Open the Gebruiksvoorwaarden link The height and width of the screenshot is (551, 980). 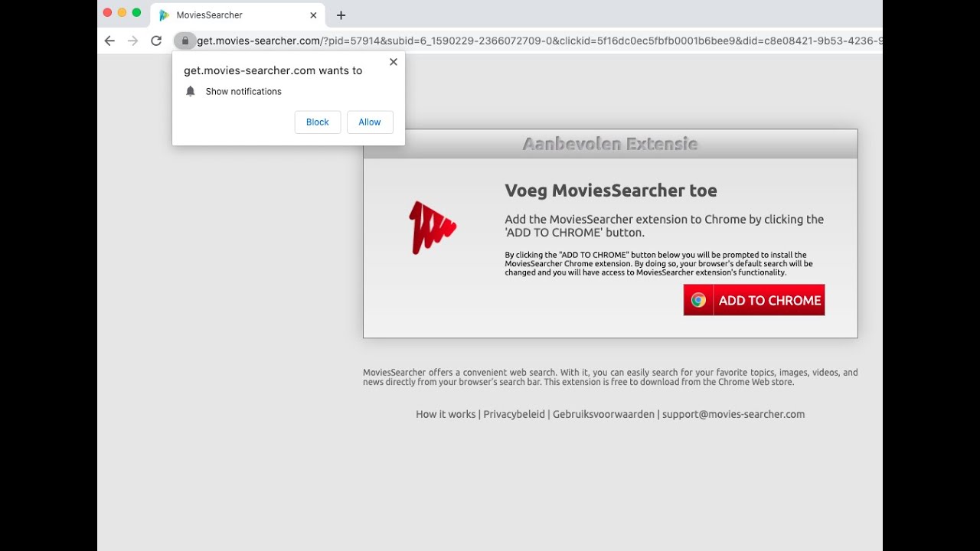[603, 414]
